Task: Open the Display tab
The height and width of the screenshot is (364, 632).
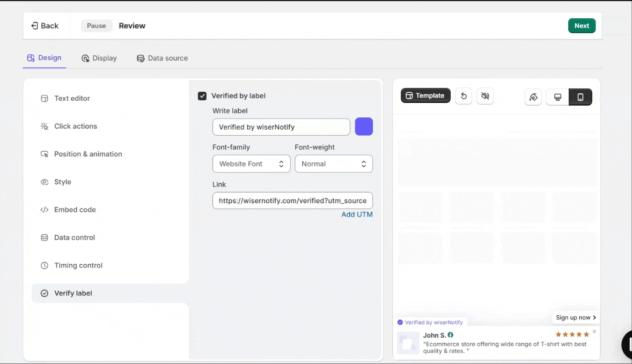Action: (99, 58)
